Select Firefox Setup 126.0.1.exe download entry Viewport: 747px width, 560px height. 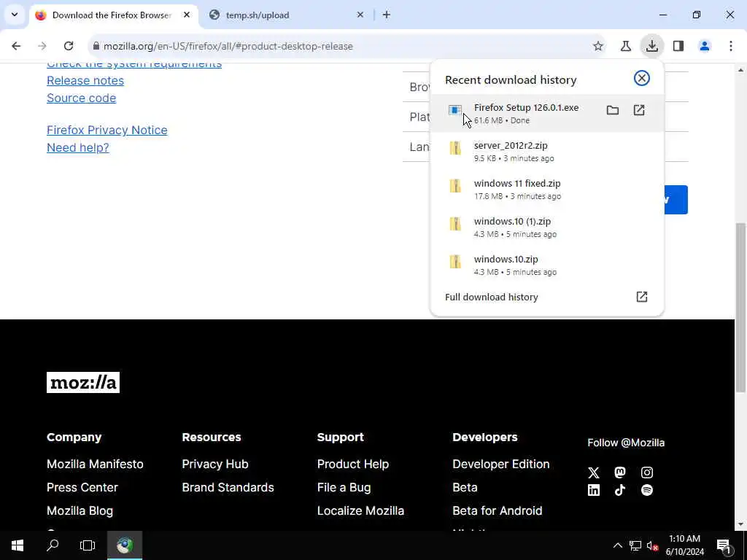tap(547, 113)
